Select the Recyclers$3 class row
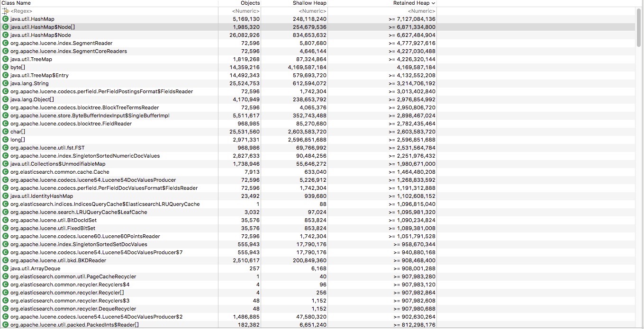Viewport: 644px width, 329px height. [x=317, y=301]
